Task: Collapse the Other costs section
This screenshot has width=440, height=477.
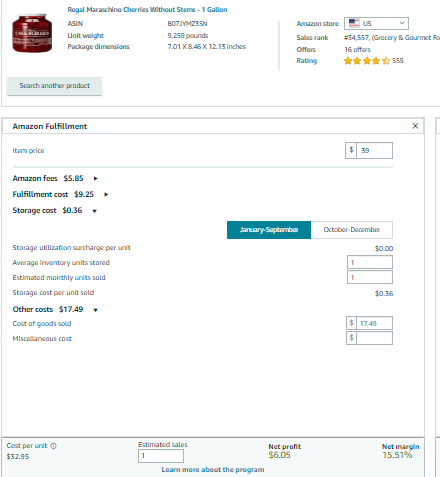Action: click(x=95, y=310)
